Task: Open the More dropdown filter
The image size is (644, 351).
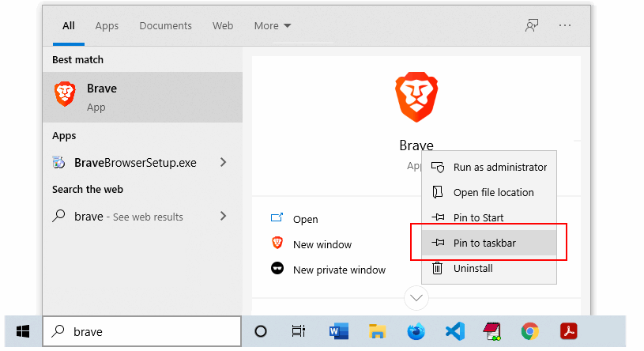Action: tap(273, 26)
